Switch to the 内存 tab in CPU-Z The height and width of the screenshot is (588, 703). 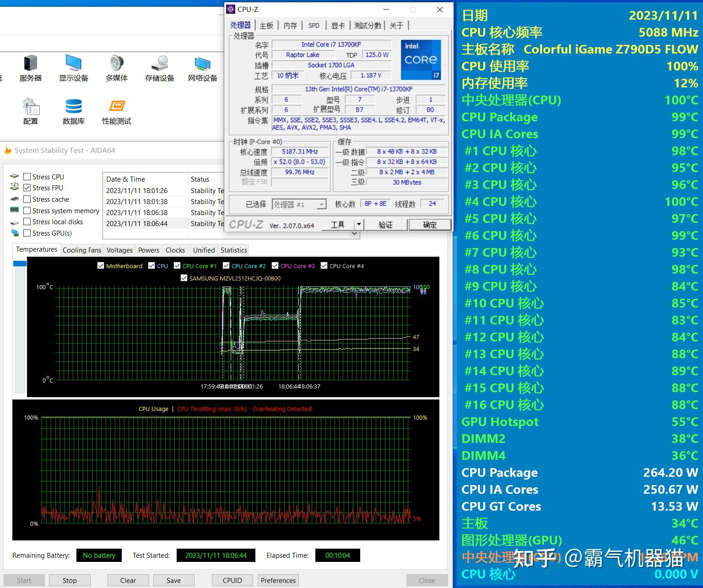(x=291, y=26)
